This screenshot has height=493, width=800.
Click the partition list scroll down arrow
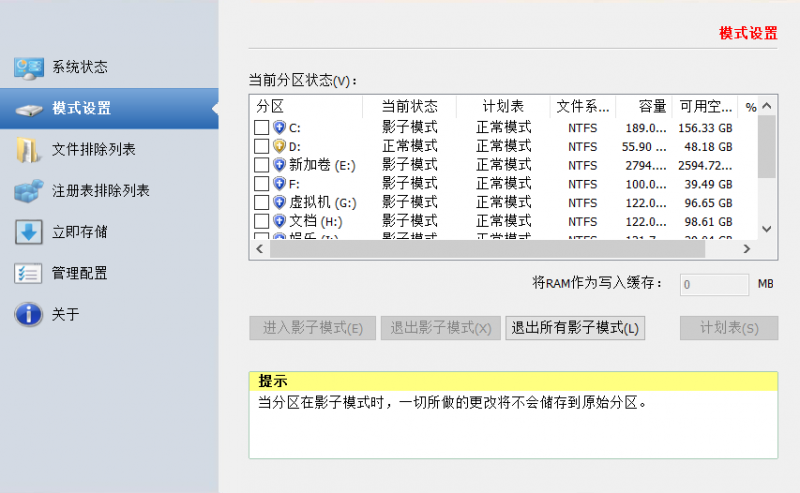point(767,229)
